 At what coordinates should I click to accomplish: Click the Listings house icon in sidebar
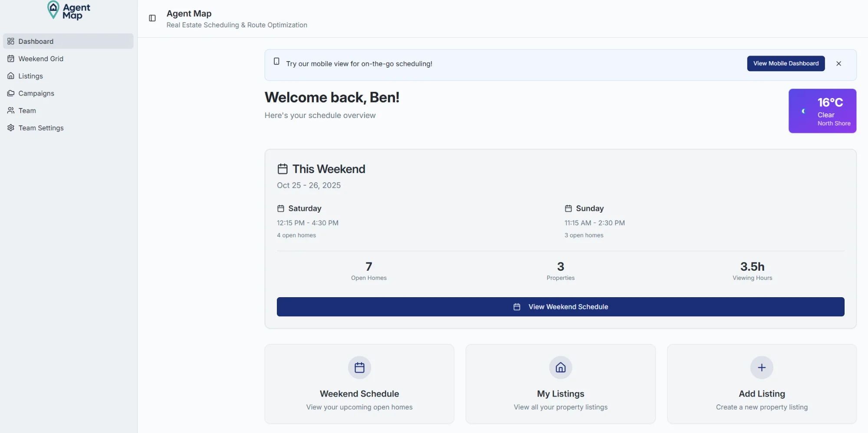click(x=11, y=76)
